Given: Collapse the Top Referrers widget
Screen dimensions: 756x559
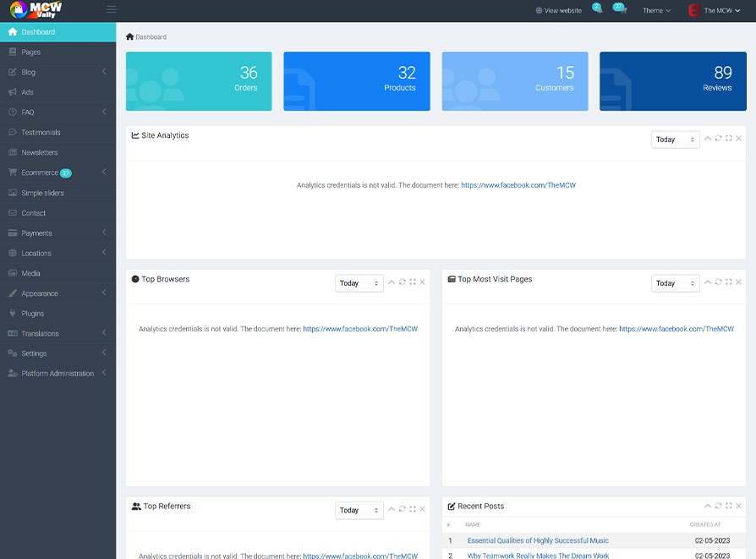Looking at the screenshot, I should click(392, 509).
